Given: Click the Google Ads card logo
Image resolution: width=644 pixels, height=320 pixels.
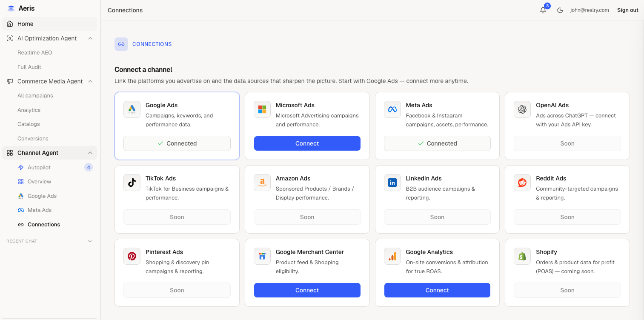Looking at the screenshot, I should [x=132, y=109].
